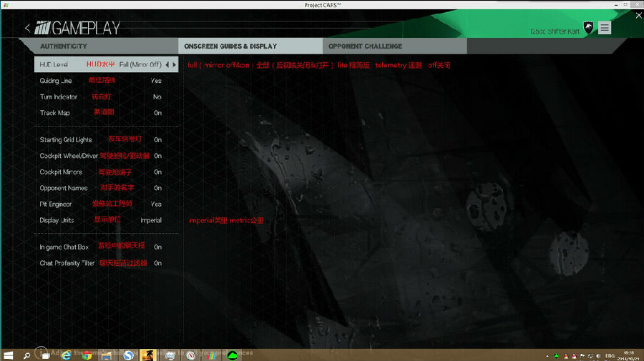Toggle the Track Map On value
Viewport: 644px width, 361px height.
[x=157, y=113]
